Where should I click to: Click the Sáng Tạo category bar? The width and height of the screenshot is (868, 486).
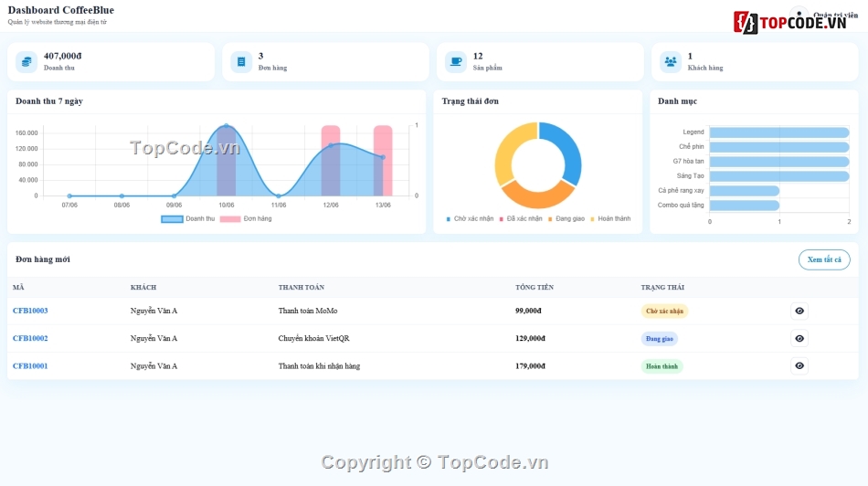coord(778,176)
